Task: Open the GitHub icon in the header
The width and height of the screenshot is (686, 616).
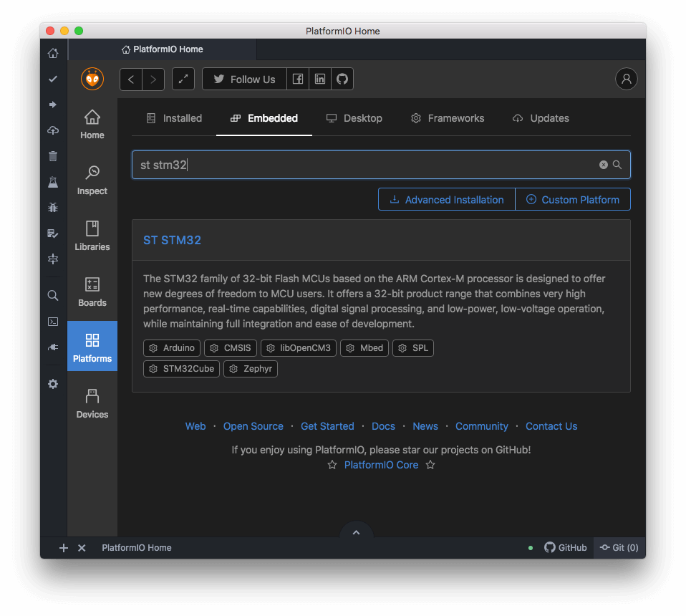Action: coord(342,80)
